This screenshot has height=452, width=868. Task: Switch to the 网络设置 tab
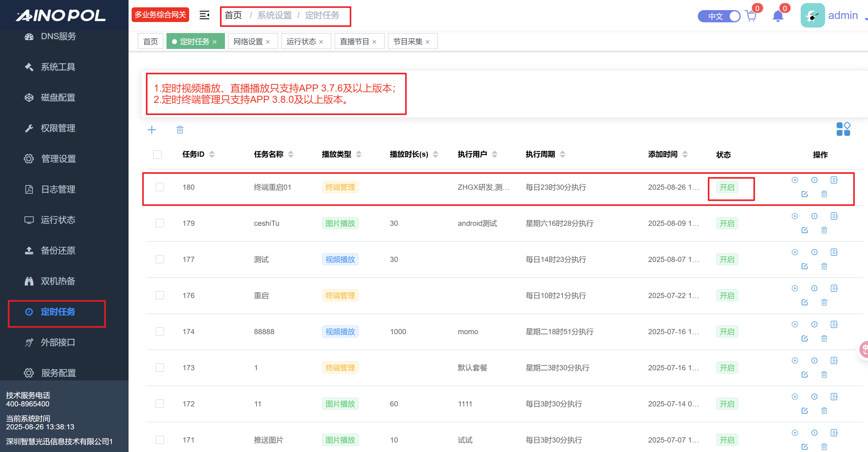(x=248, y=41)
